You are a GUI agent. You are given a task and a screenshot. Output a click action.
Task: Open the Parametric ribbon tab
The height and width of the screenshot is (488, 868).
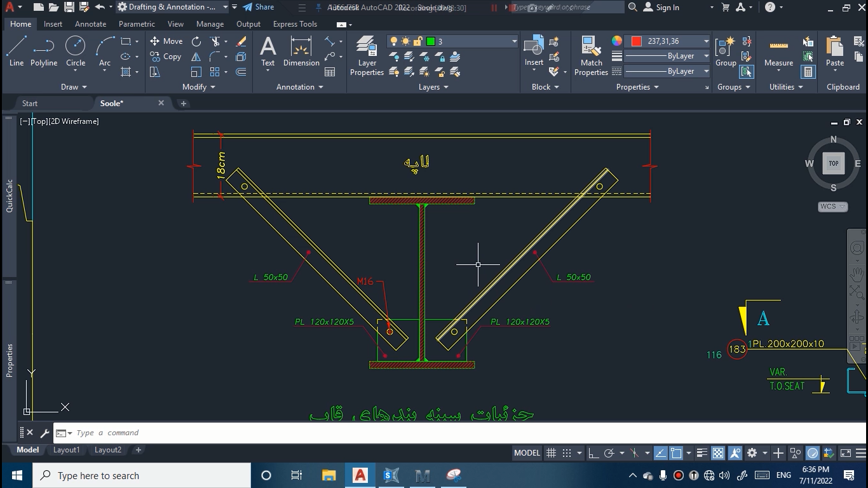click(x=137, y=24)
